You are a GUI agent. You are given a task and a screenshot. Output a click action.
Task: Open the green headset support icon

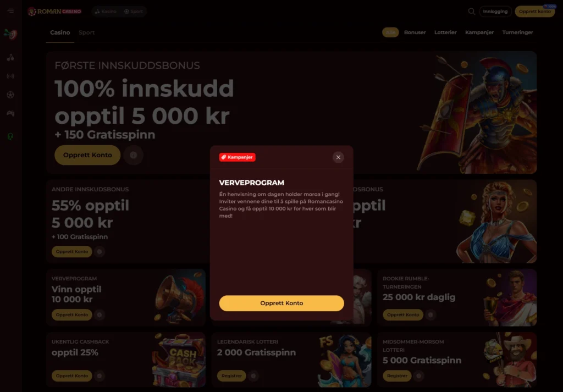click(10, 136)
